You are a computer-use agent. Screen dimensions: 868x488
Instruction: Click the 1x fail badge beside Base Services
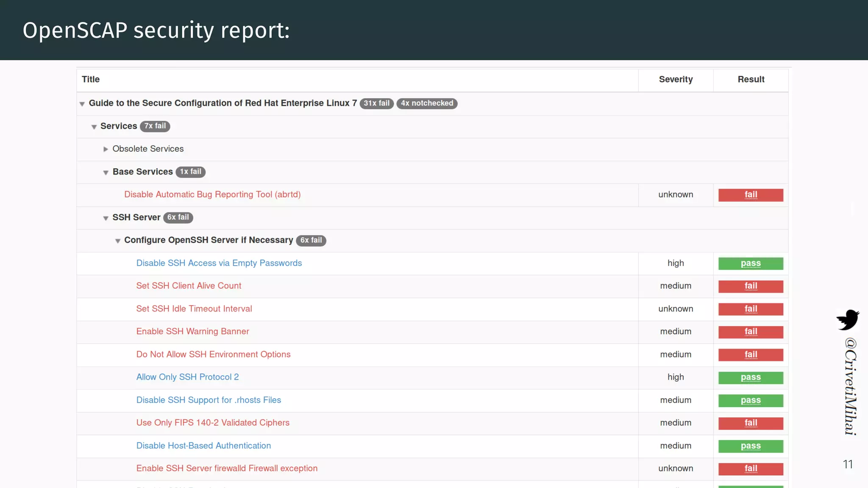[191, 172]
